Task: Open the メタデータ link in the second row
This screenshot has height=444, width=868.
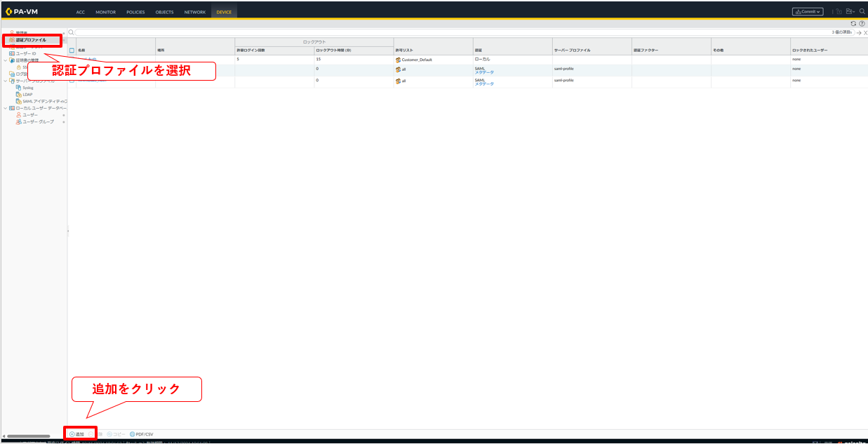Action: click(x=484, y=72)
